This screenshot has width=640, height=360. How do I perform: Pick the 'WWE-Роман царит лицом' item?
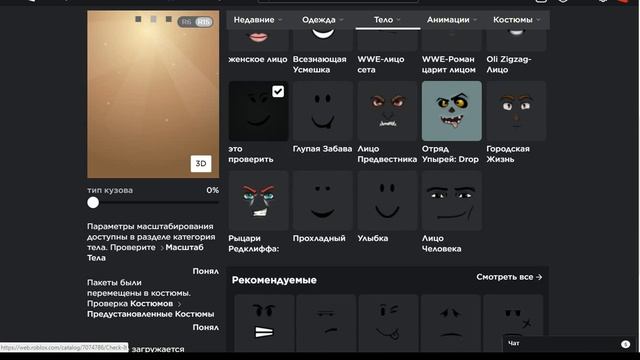pyautogui.click(x=452, y=40)
